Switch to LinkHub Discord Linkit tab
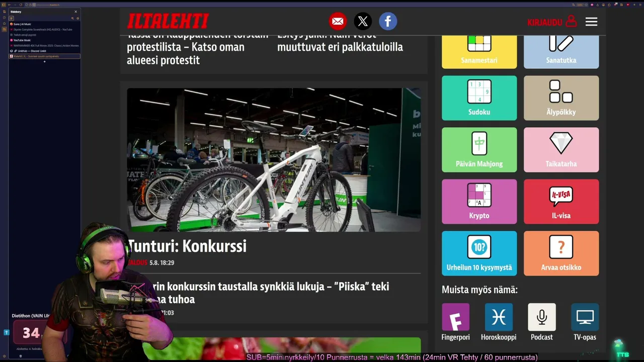The width and height of the screenshot is (644, 362). click(x=44, y=51)
